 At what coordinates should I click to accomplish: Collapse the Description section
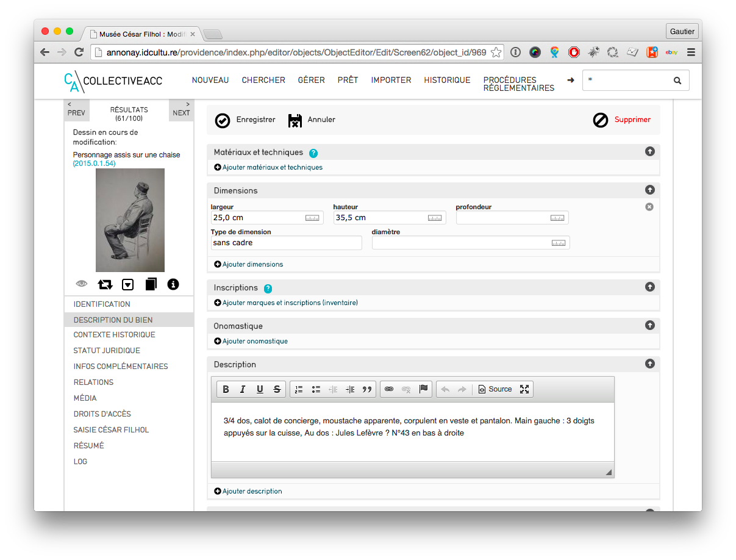[650, 364]
